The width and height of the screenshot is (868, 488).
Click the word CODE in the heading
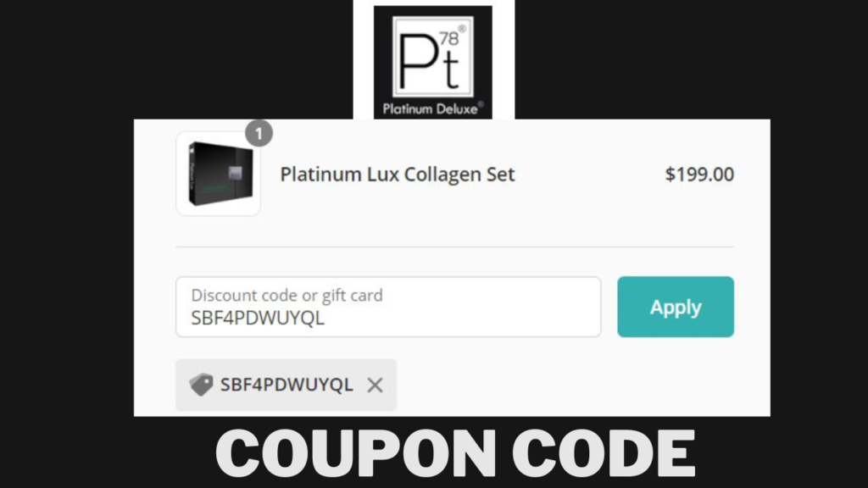604,453
